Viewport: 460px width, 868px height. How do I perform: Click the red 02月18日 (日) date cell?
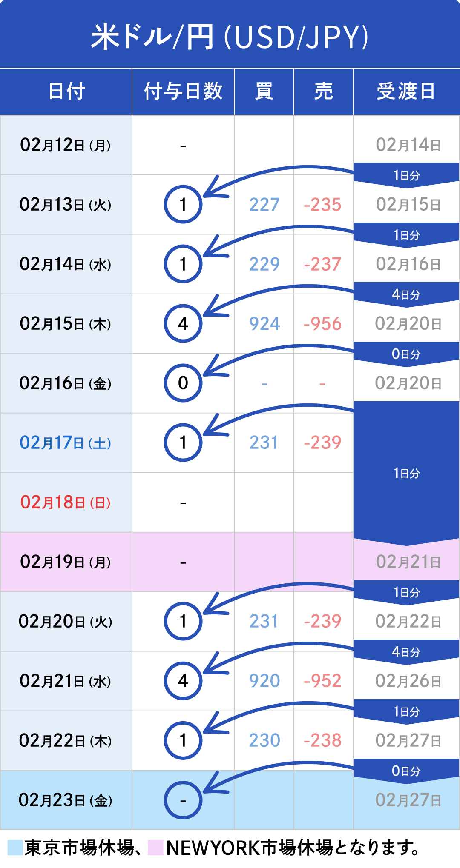[x=66, y=503]
